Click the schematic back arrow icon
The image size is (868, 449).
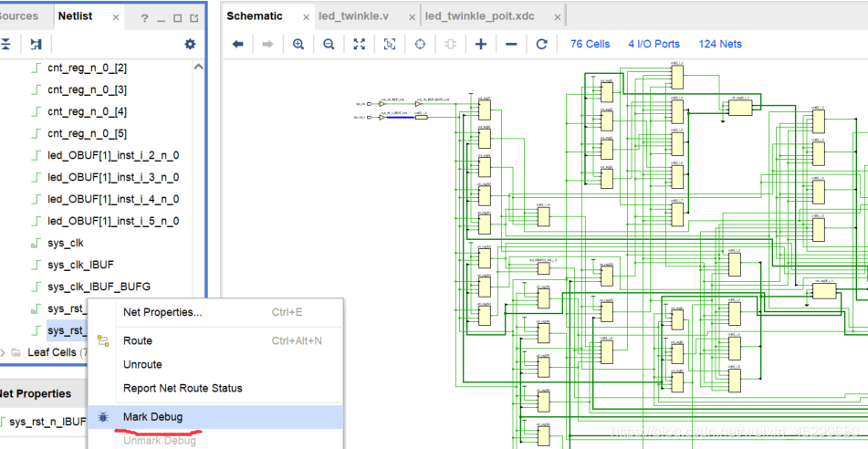coord(238,45)
